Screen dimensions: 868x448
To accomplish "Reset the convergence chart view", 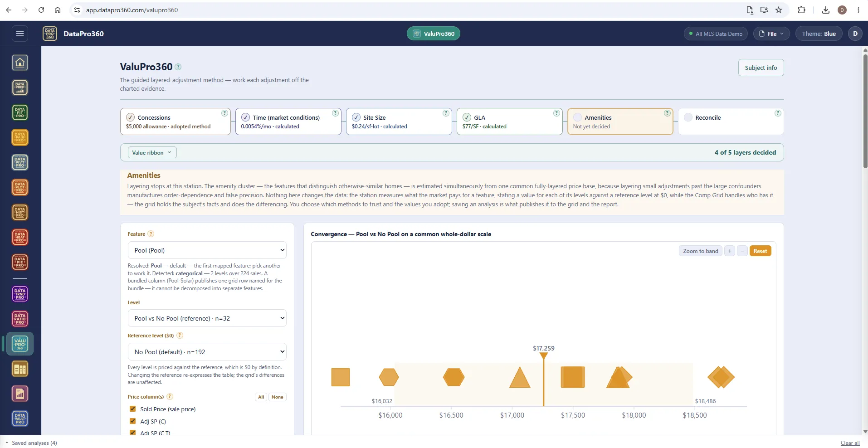I will pos(760,251).
